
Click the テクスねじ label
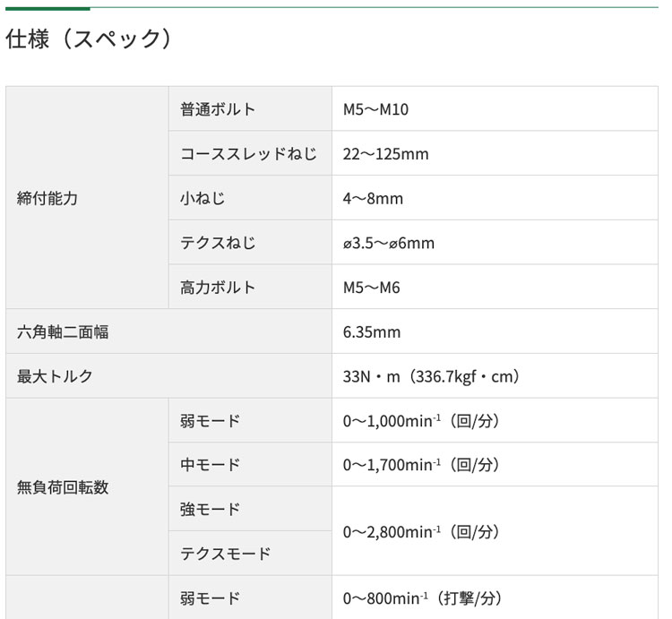point(218,243)
